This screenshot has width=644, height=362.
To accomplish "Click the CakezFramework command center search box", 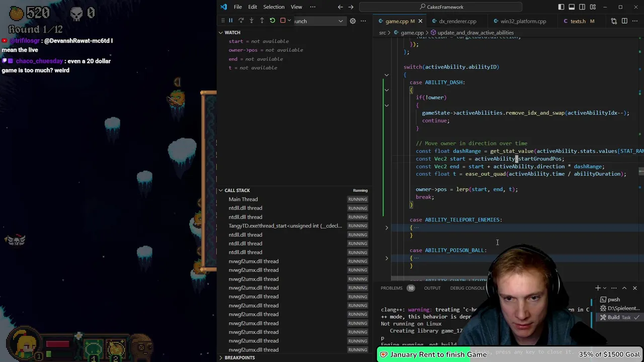I will pyautogui.click(x=441, y=7).
